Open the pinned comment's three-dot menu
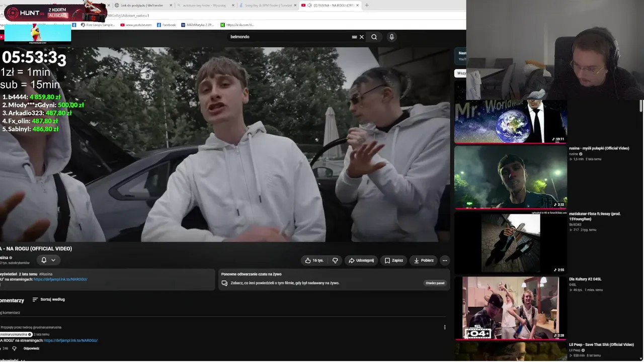 tap(445, 327)
